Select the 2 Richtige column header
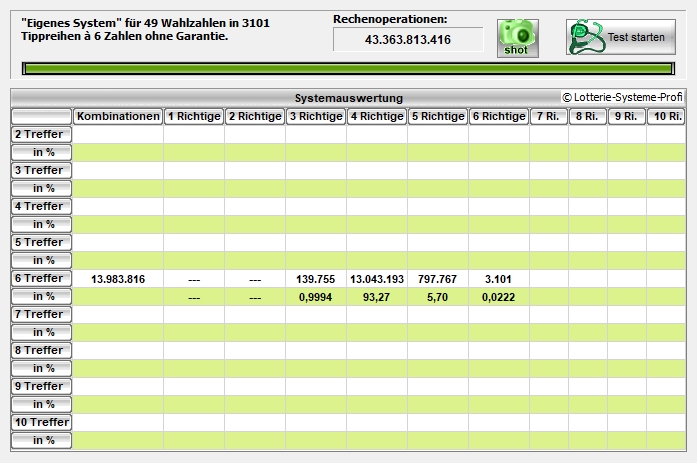This screenshot has width=697, height=463. pos(255,116)
